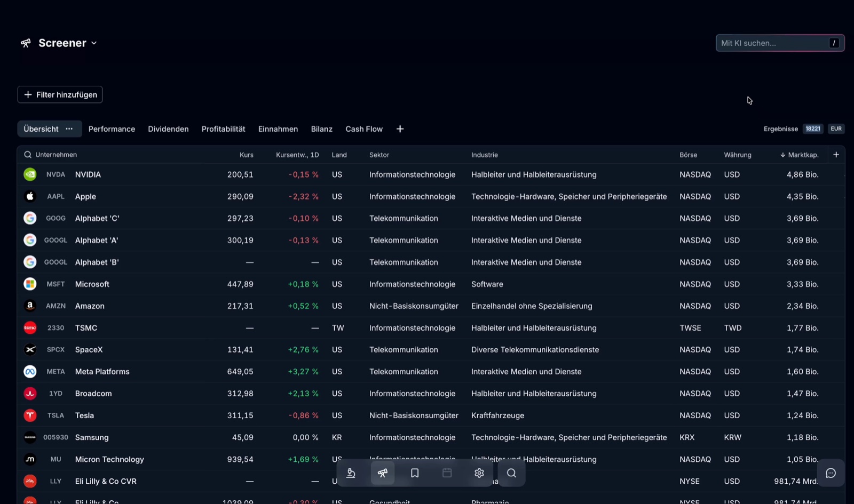The image size is (854, 504).
Task: Click the plus icon to add tab
Action: point(400,129)
